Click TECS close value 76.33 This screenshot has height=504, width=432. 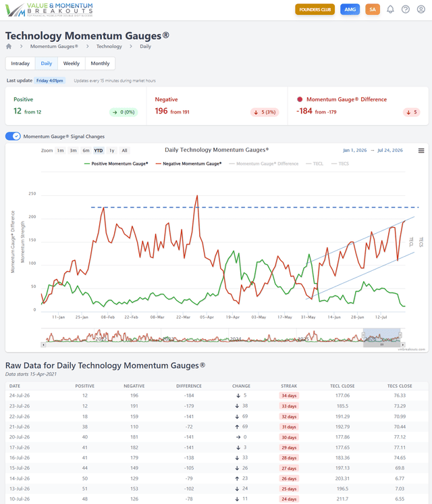coord(400,395)
